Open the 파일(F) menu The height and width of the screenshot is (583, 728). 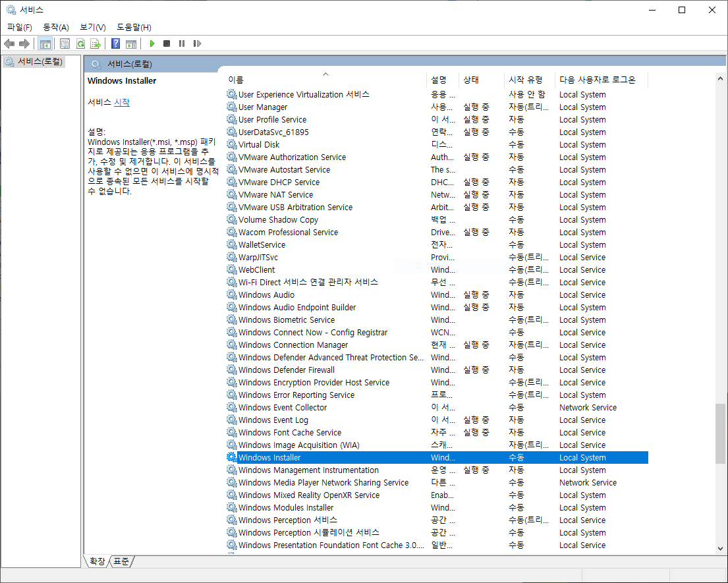[x=20, y=28]
